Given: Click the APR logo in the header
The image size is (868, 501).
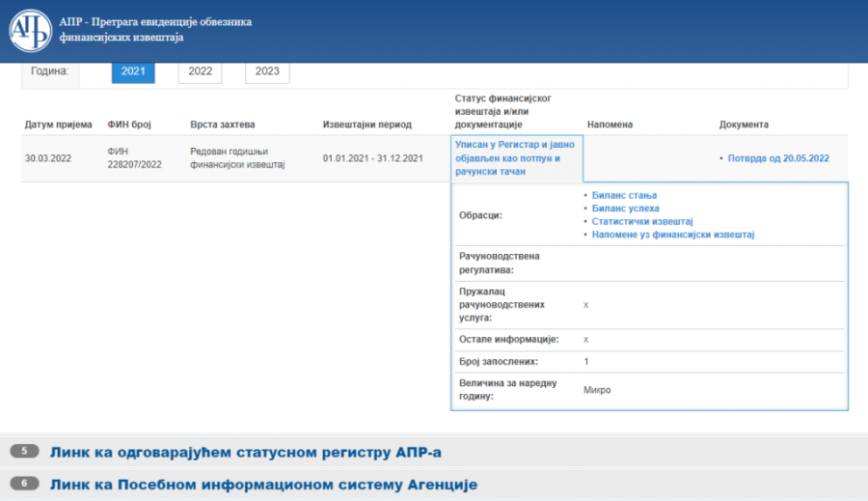Looking at the screenshot, I should [30, 30].
